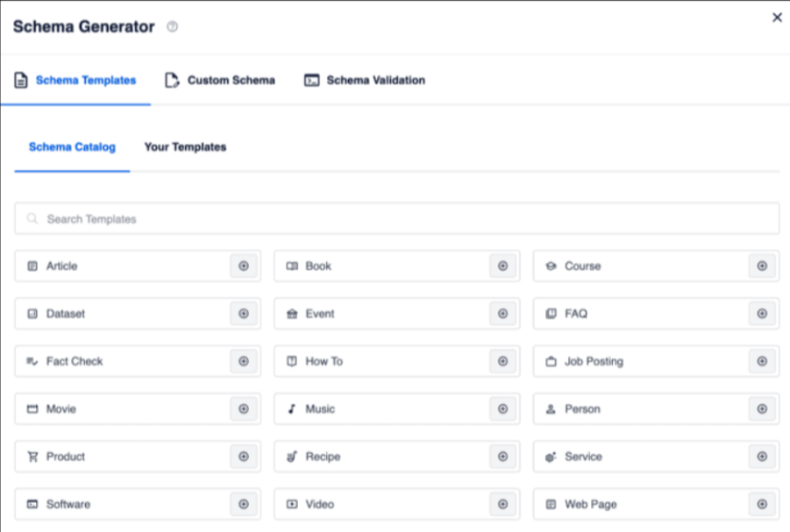Add the Person schema template
Image resolution: width=790 pixels, height=532 pixels.
(x=762, y=409)
